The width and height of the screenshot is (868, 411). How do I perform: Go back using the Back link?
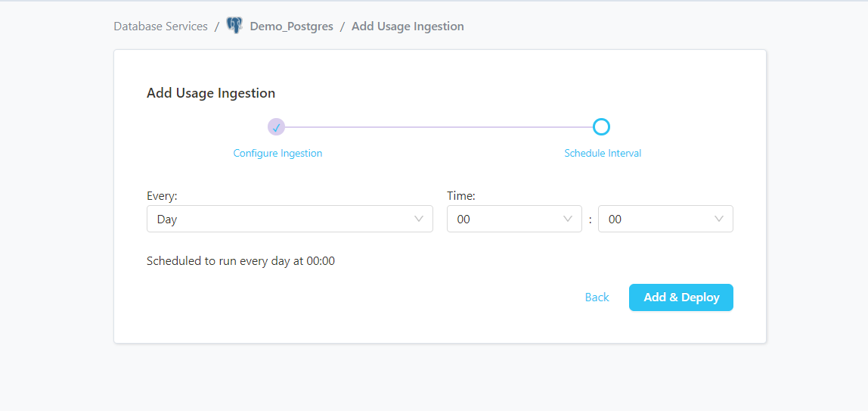pyautogui.click(x=597, y=297)
